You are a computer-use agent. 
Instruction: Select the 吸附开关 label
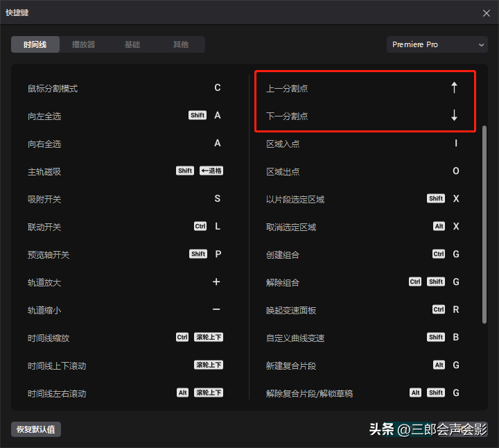44,199
